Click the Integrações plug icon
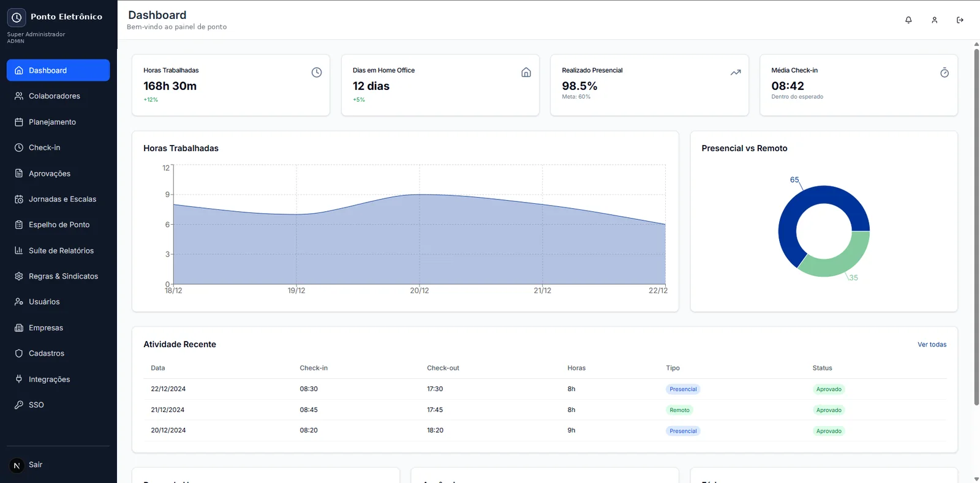Image resolution: width=980 pixels, height=483 pixels. [x=19, y=379]
